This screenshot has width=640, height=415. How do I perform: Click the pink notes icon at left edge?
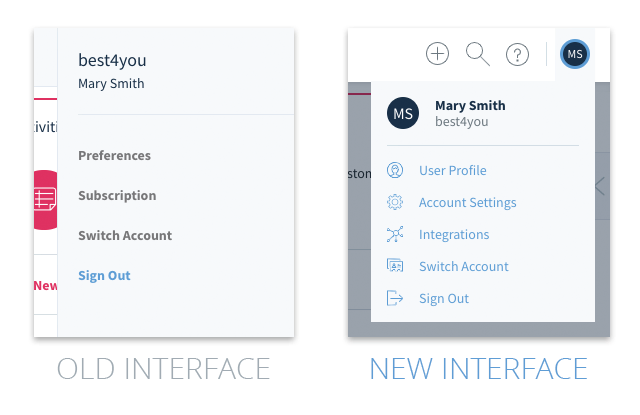pyautogui.click(x=45, y=200)
